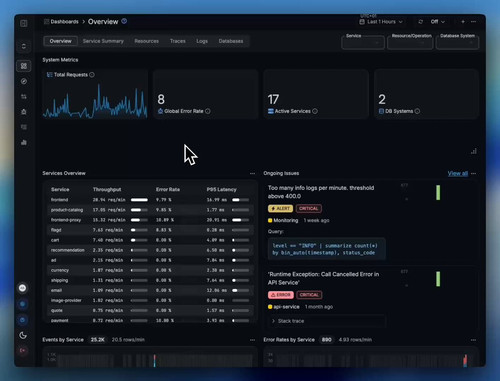Select the image-provider service row

click(x=150, y=300)
